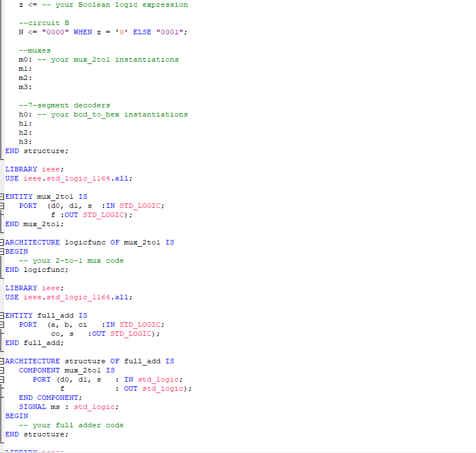Image resolution: width=476 pixels, height=453 pixels.
Task: Click 'END structure;' below full adder comment
Action: 37,434
